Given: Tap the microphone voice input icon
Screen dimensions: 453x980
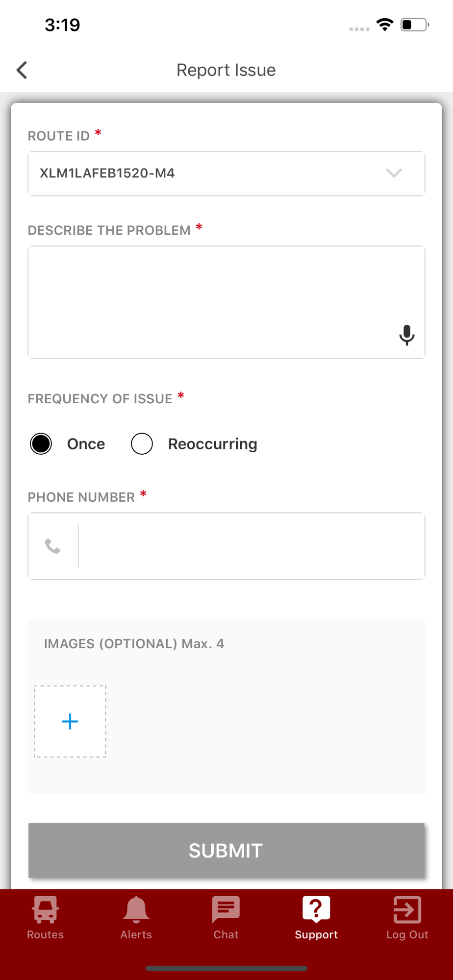Looking at the screenshot, I should [406, 335].
